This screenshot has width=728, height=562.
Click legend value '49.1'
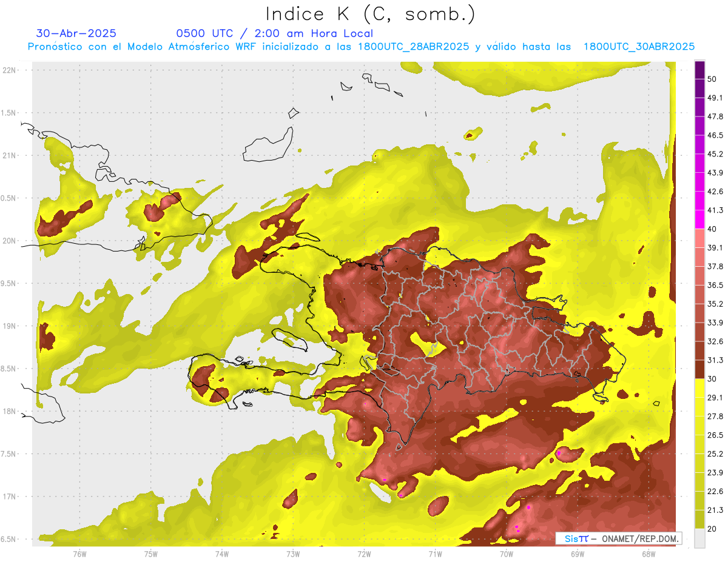pos(715,98)
